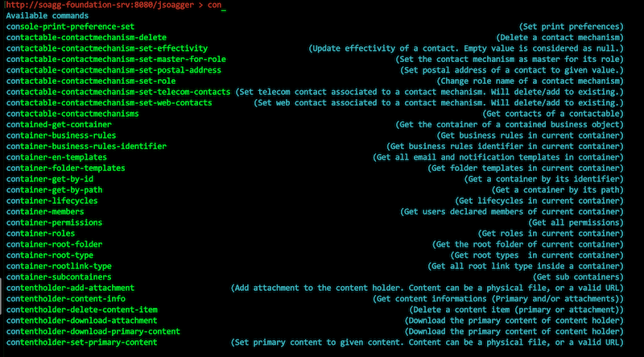Click the contactable-contactmechanism-set-effectivity command
Viewport: 644px width, 357px height.
tap(107, 48)
